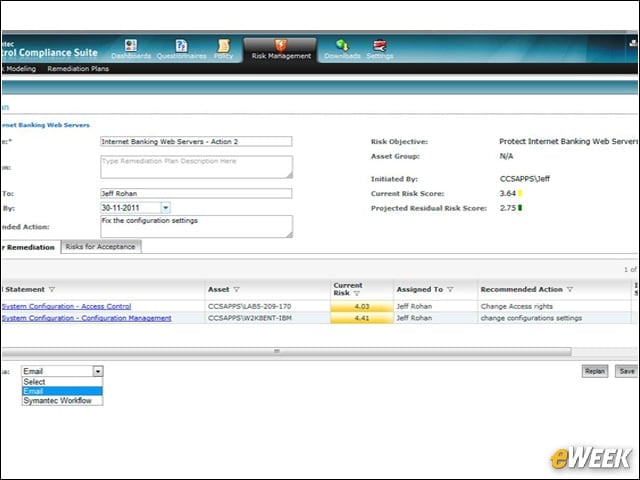The width and height of the screenshot is (640, 480).
Task: Click the Remediation Plan Description text area
Action: [x=196, y=167]
